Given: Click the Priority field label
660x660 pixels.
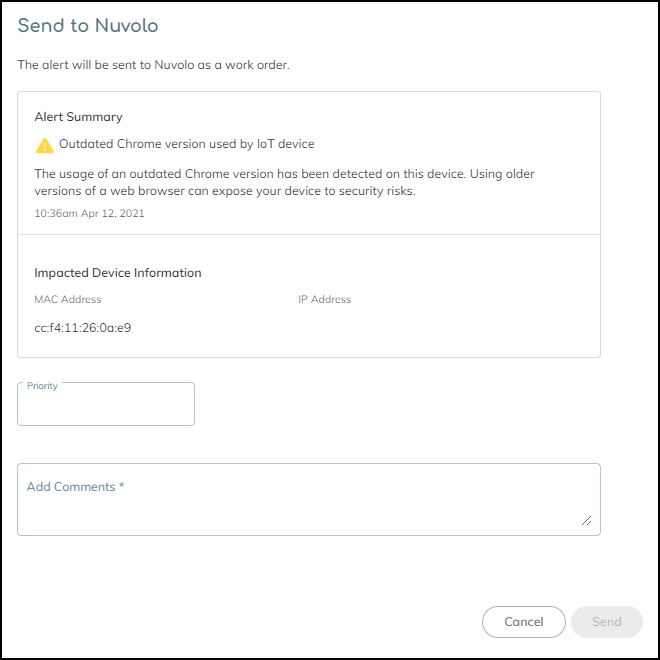Looking at the screenshot, I should coord(42,386).
